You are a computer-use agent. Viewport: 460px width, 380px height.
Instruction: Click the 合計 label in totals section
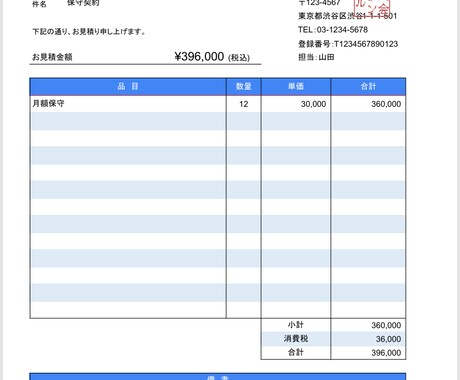(296, 352)
